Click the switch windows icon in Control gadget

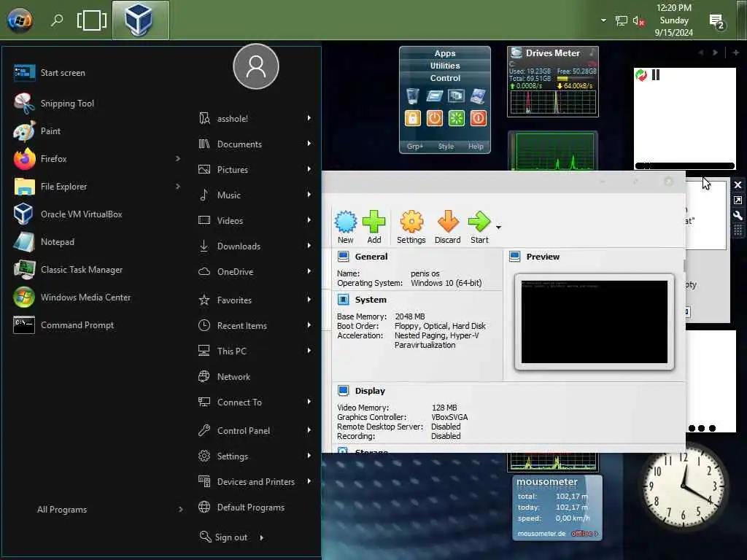pos(457,96)
